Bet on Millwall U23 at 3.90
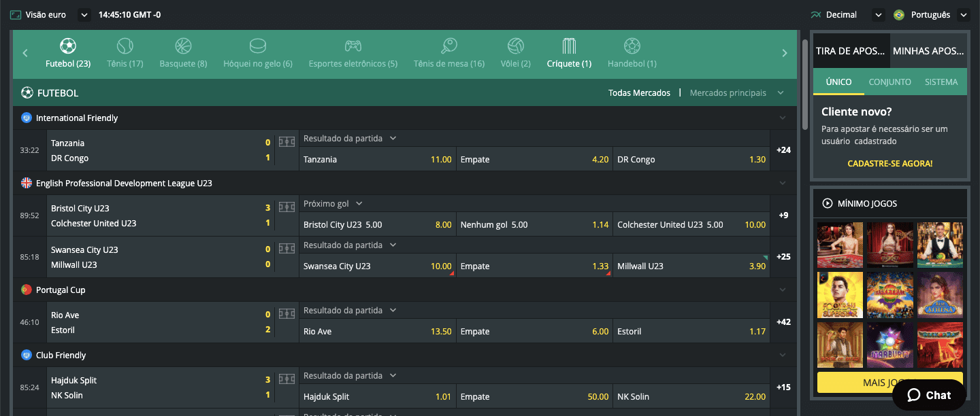The image size is (980, 416). tap(691, 266)
